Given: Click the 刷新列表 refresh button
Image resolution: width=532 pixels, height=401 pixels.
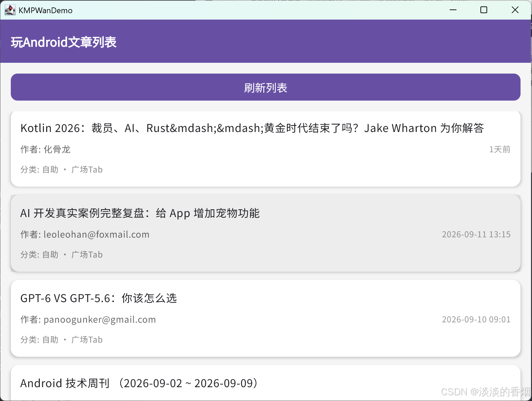Looking at the screenshot, I should [266, 87].
